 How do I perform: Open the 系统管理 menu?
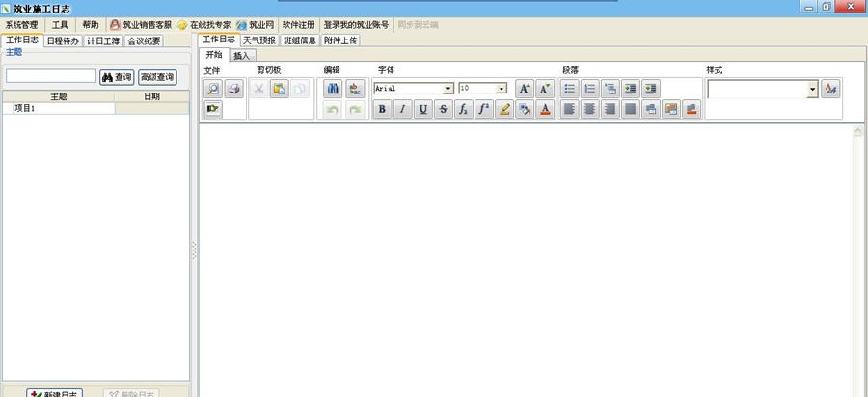point(21,25)
